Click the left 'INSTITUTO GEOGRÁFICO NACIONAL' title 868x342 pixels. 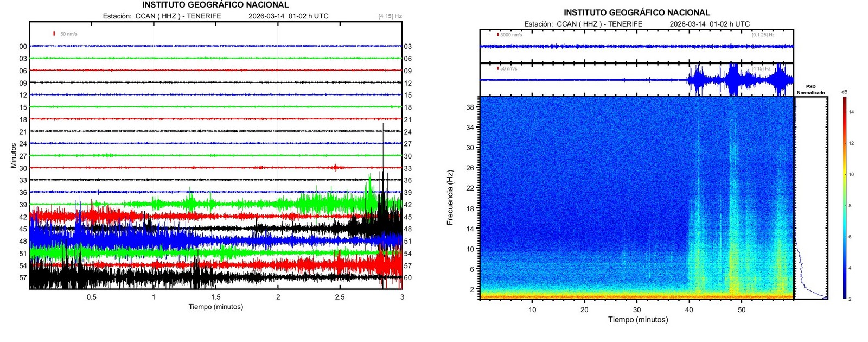pos(215,5)
